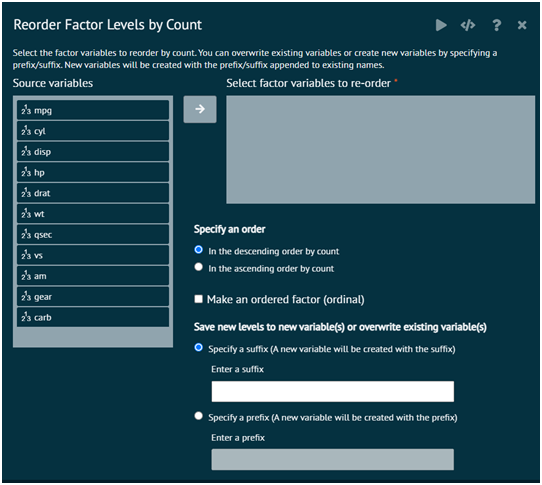Select the Specify a prefix option
This screenshot has width=542, height=485.
(x=198, y=416)
